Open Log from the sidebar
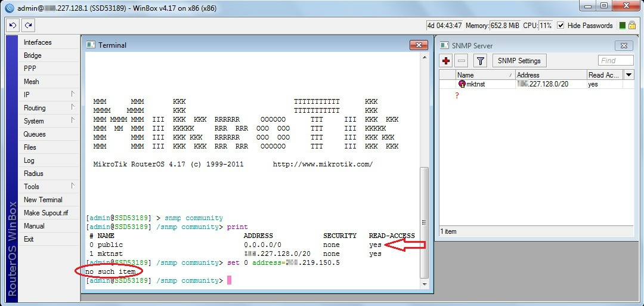The height and width of the screenshot is (306, 644). [48, 160]
